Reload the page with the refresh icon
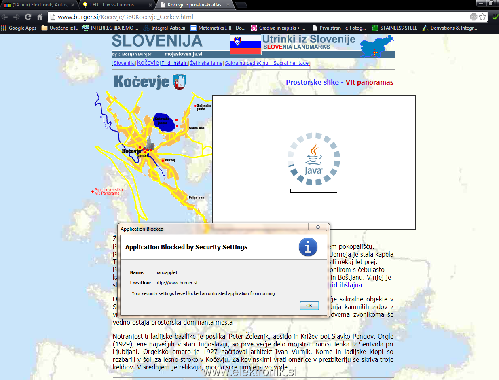The image size is (499, 380). point(28,17)
